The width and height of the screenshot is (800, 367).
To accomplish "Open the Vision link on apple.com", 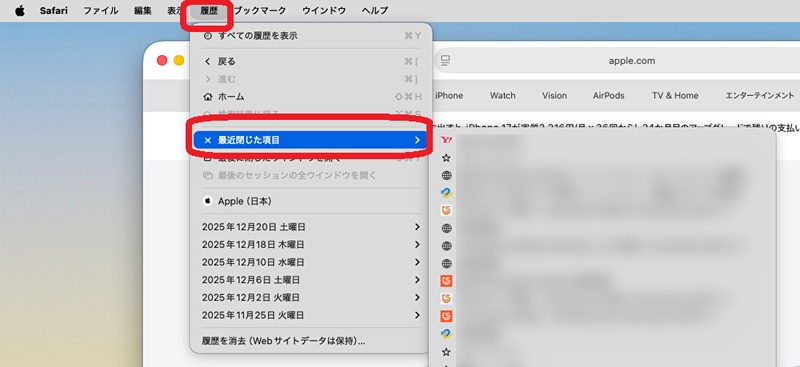I will 555,95.
